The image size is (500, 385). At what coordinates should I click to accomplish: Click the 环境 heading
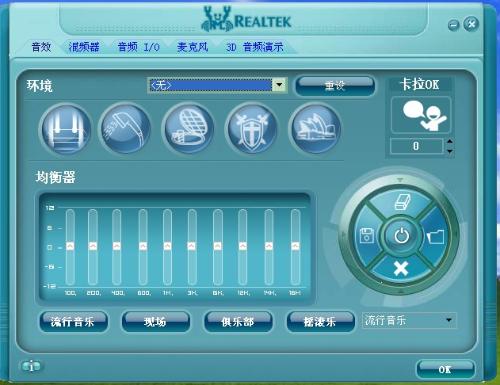click(40, 86)
